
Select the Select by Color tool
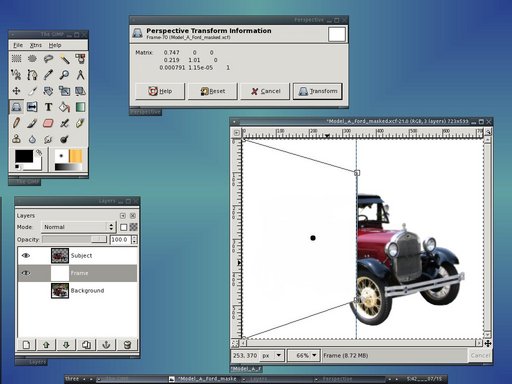[80, 59]
